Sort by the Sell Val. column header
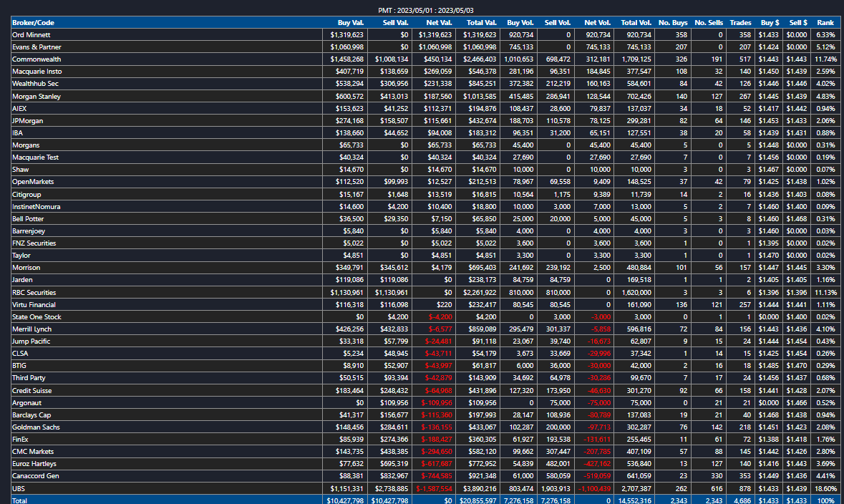 tap(395, 23)
